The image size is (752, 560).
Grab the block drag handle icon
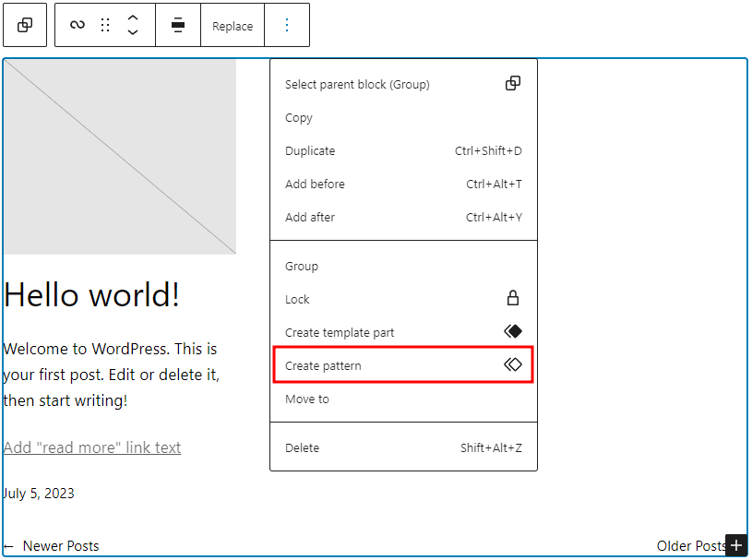pos(103,25)
